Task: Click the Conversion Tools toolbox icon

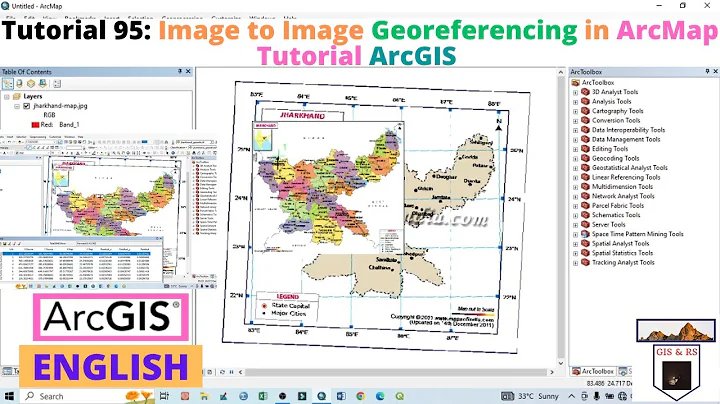Action: pos(585,120)
